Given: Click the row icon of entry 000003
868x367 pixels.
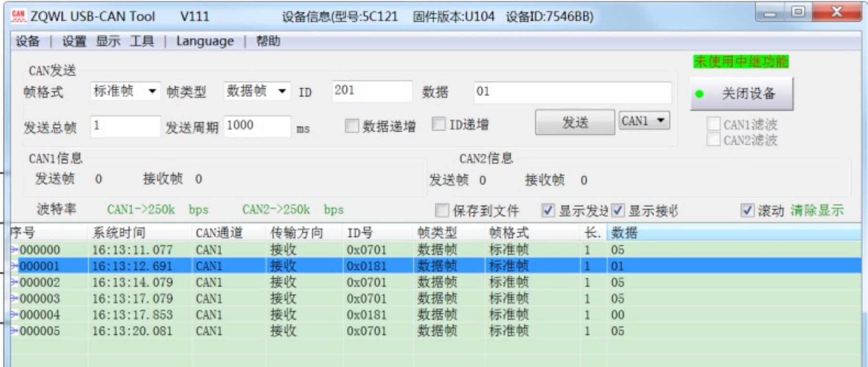Looking at the screenshot, I should coord(14,298).
